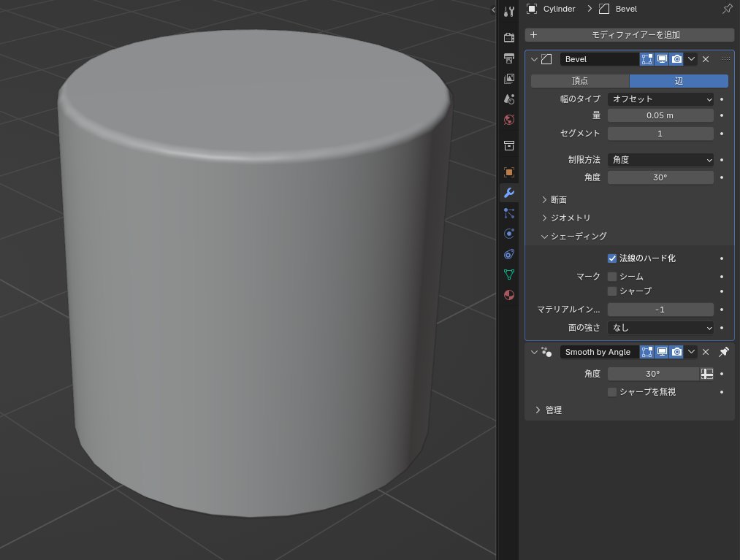Viewport: 740px width, 560px height.
Task: Click the Smooth by Angle modifier icon
Action: pos(546,352)
